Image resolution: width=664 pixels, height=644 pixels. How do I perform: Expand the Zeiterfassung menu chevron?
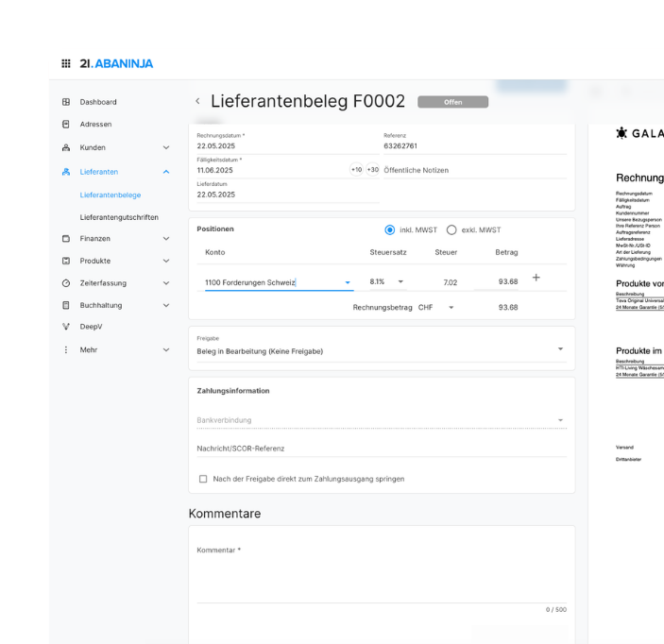166,283
